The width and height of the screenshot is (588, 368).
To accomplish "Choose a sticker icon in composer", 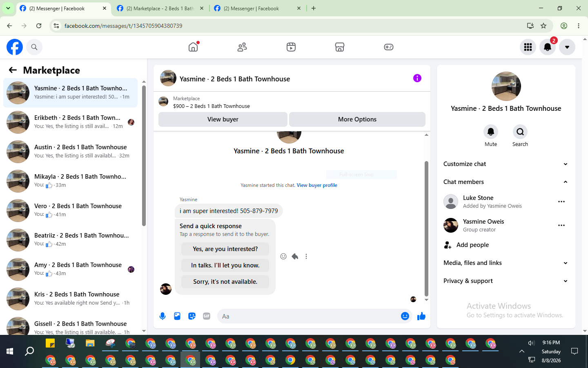I will [x=192, y=316].
